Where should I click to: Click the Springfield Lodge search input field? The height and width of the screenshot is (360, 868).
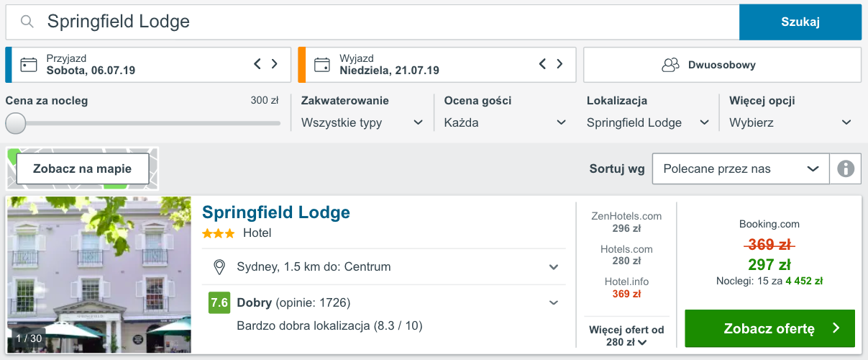[373, 22]
